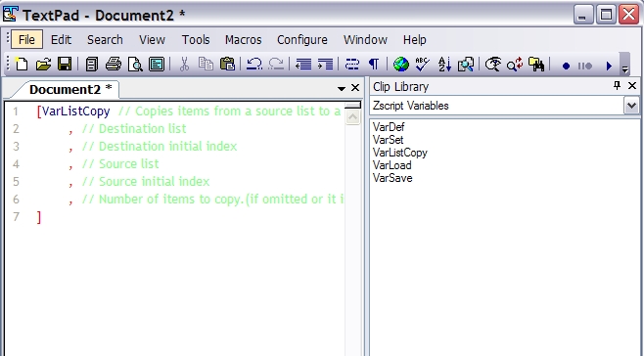This screenshot has height=356, width=644.
Task: Sort lines with A-Z icon
Action: [x=444, y=65]
